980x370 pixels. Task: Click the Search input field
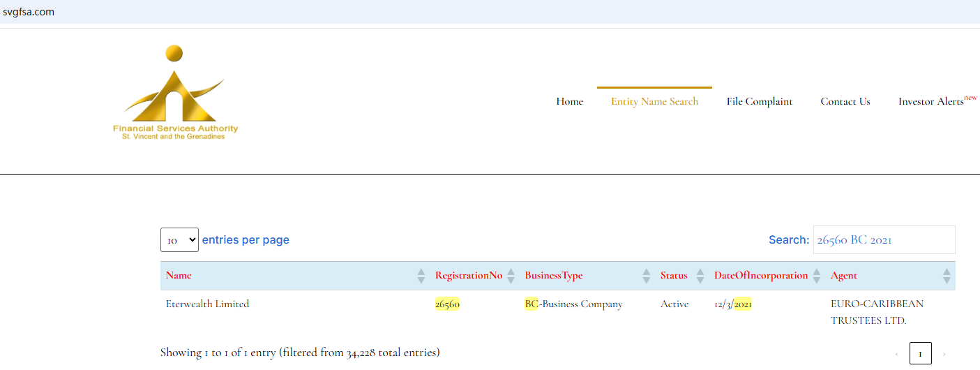[x=884, y=239]
